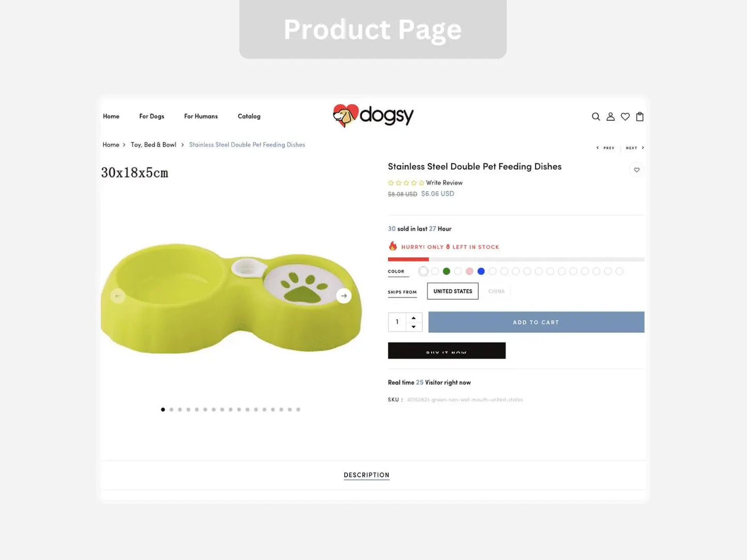Open the For Dogs menu

point(151,116)
